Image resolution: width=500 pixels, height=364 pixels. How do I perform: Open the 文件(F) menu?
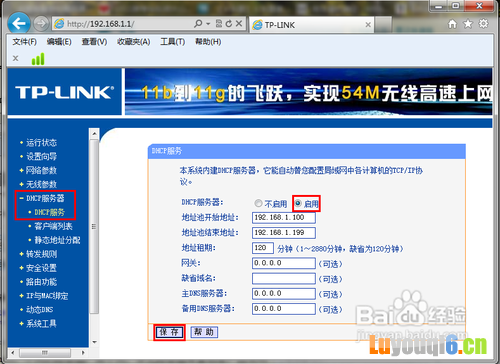[x=25, y=42]
